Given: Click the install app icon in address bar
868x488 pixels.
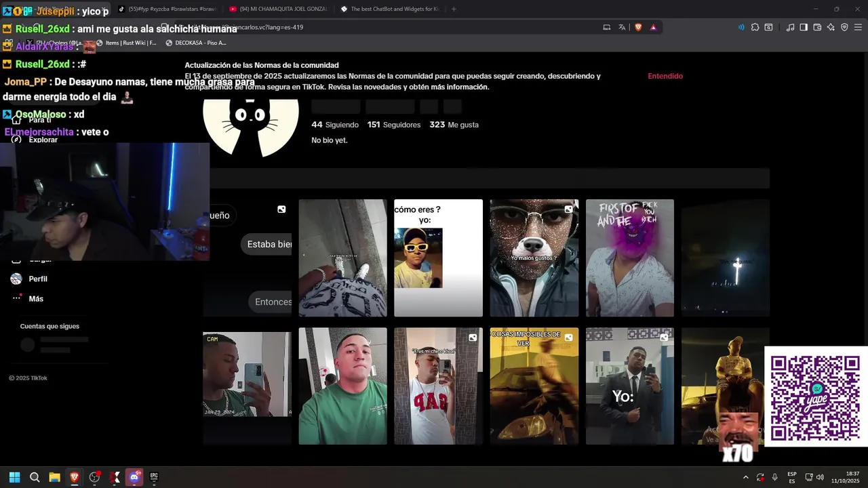Looking at the screenshot, I should [607, 27].
